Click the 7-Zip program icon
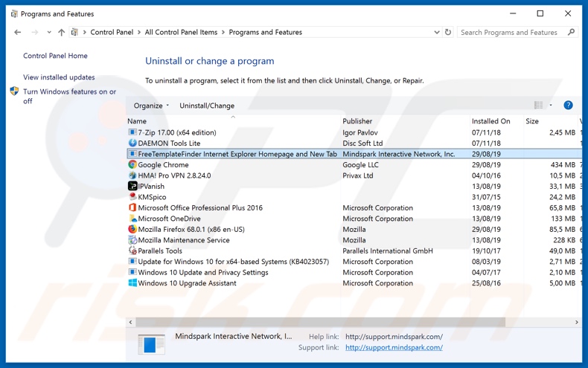Image resolution: width=588 pixels, height=368 pixels. (x=132, y=132)
